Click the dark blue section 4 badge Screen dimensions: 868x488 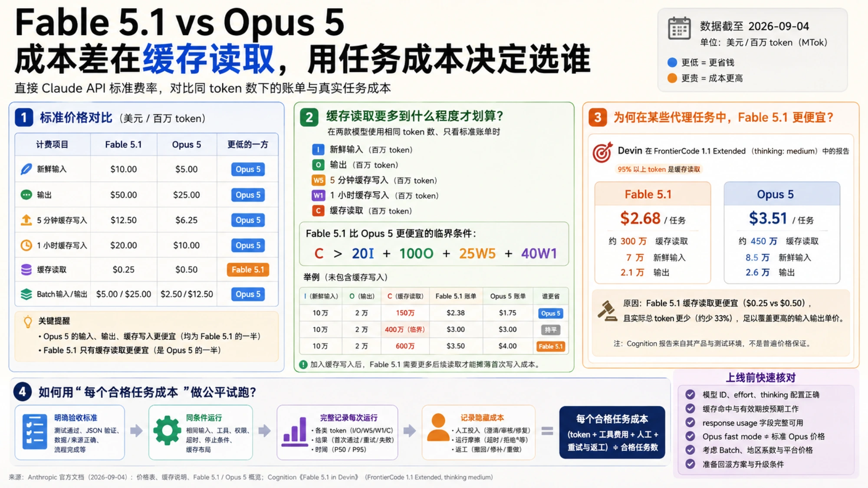coord(22,392)
